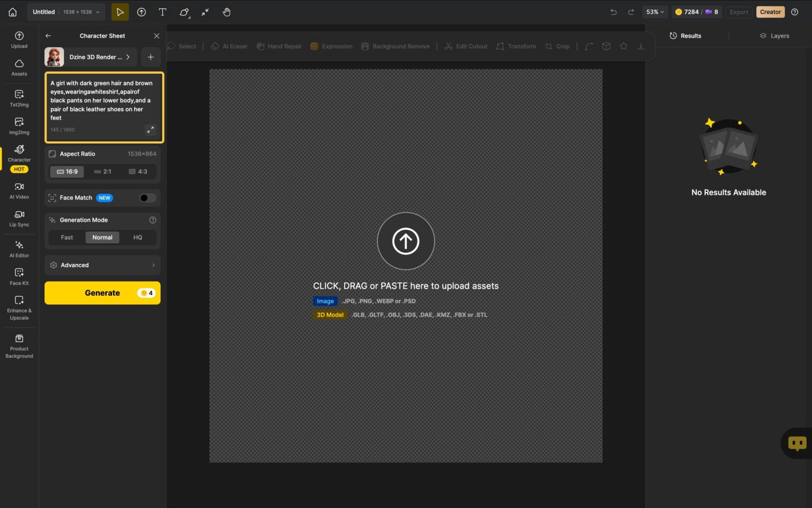Click the Generate button

coord(102,293)
